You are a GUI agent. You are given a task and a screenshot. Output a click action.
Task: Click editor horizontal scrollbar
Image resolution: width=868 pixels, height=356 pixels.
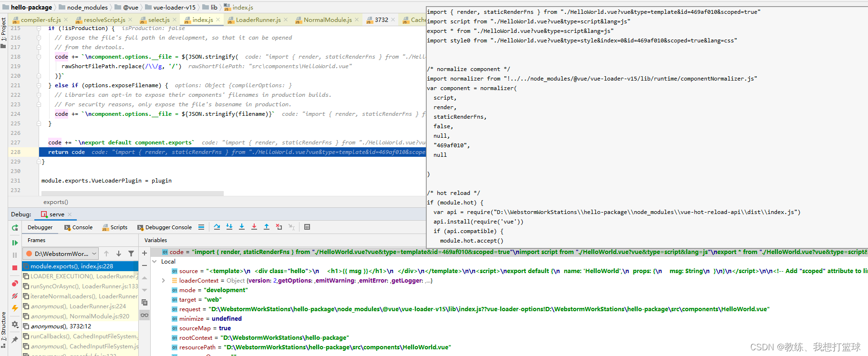click(x=133, y=193)
